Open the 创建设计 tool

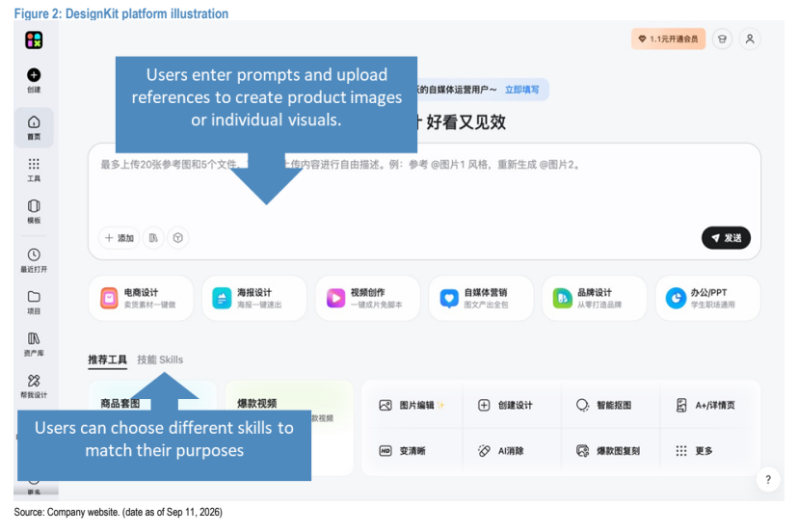(505, 405)
